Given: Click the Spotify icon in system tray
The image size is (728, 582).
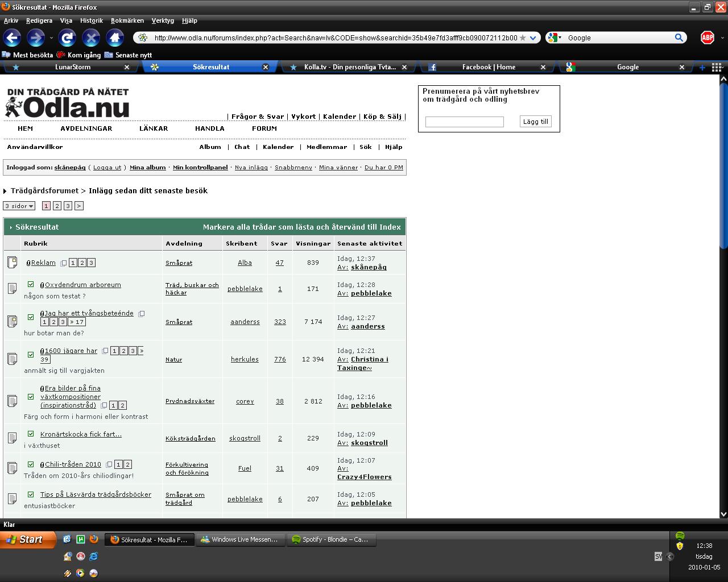Looking at the screenshot, I should [x=680, y=536].
